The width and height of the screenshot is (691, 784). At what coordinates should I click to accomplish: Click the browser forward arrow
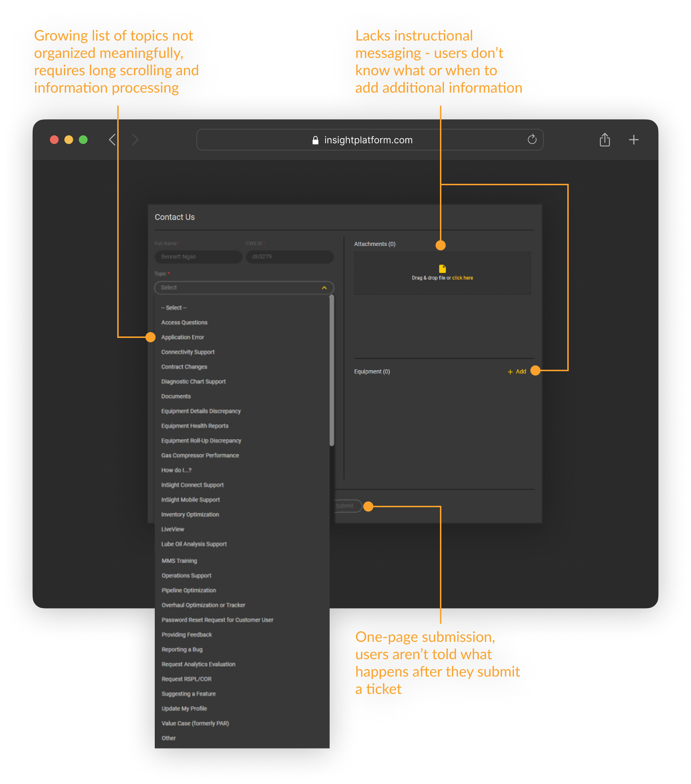click(x=135, y=140)
